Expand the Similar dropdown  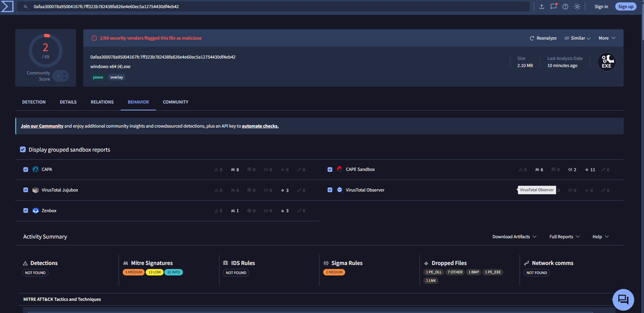577,38
